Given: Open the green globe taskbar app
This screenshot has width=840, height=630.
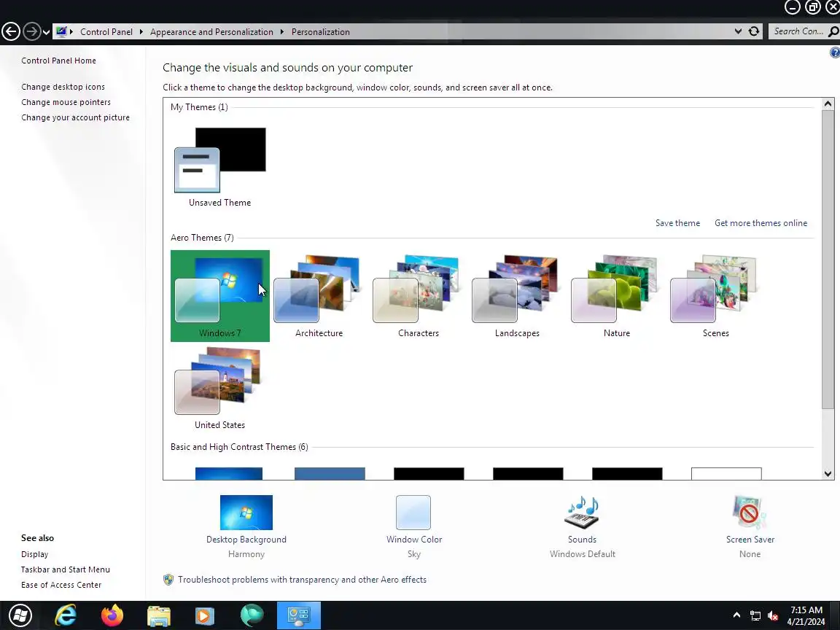Looking at the screenshot, I should (252, 615).
